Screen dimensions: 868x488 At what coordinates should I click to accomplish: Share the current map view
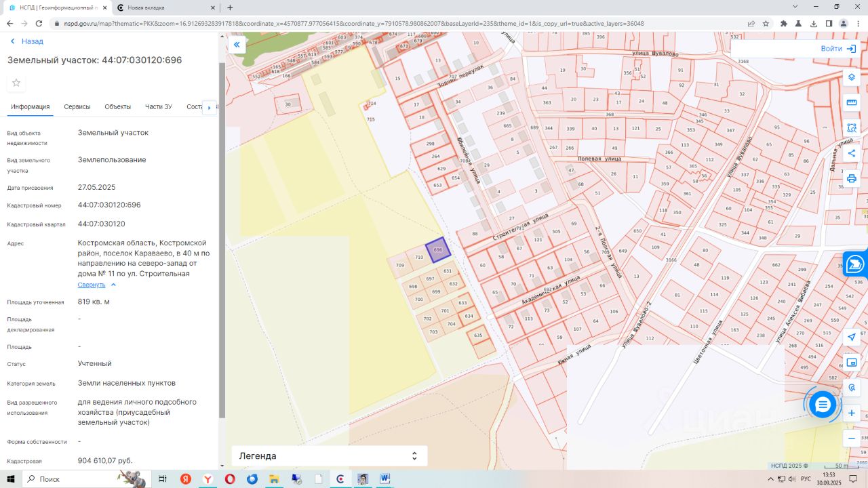point(852,153)
